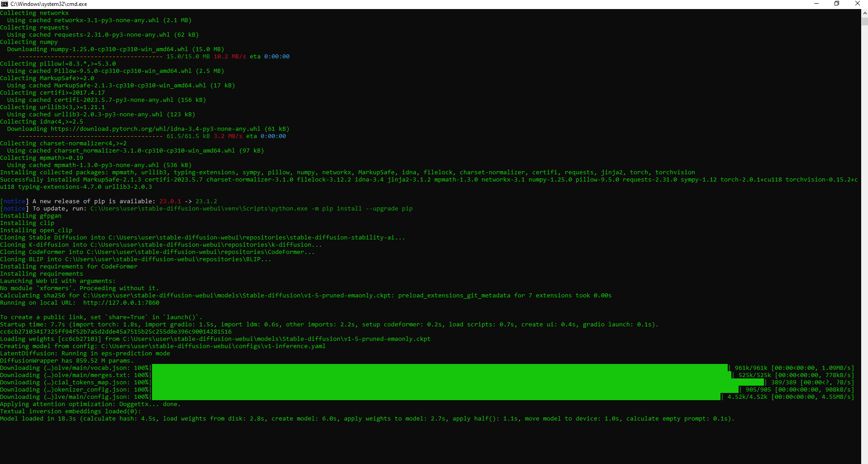
Task: Click the "Collecting certifi>=2017.4.17" line
Action: click(x=52, y=93)
